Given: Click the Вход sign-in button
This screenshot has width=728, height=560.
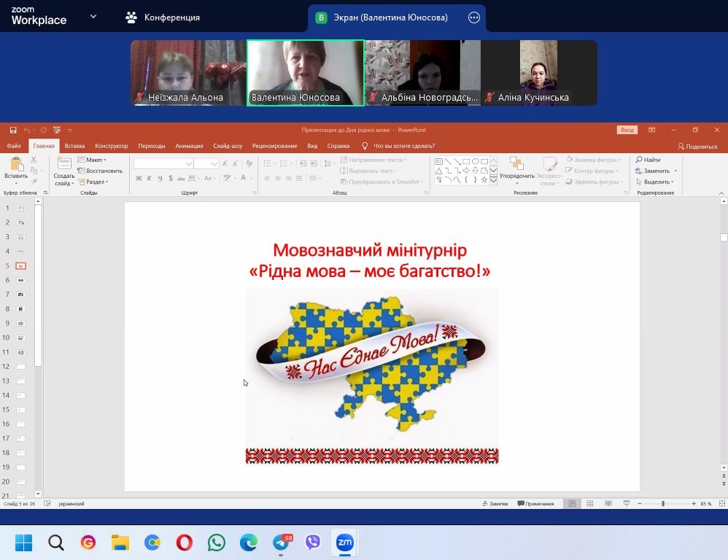Looking at the screenshot, I should coord(627,130).
